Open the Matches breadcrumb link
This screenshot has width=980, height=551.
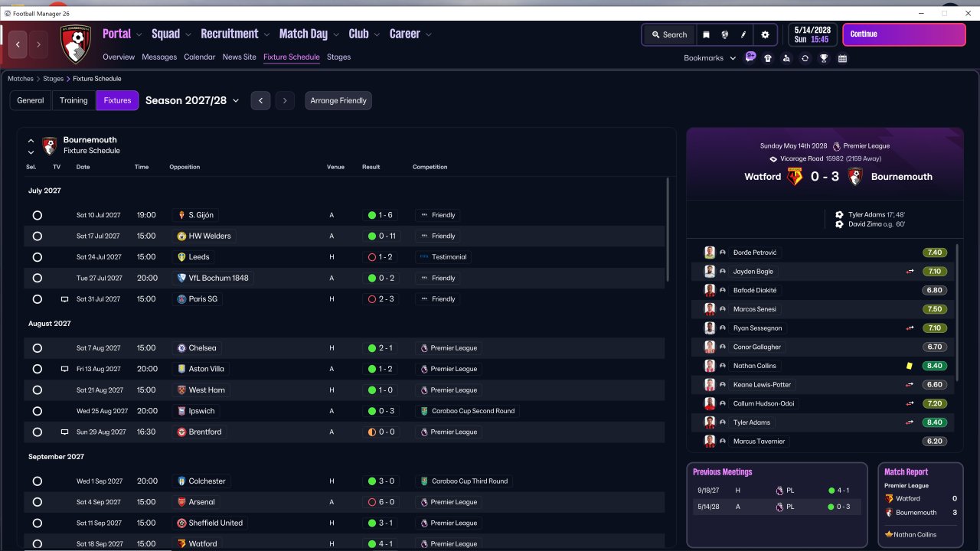coord(21,79)
